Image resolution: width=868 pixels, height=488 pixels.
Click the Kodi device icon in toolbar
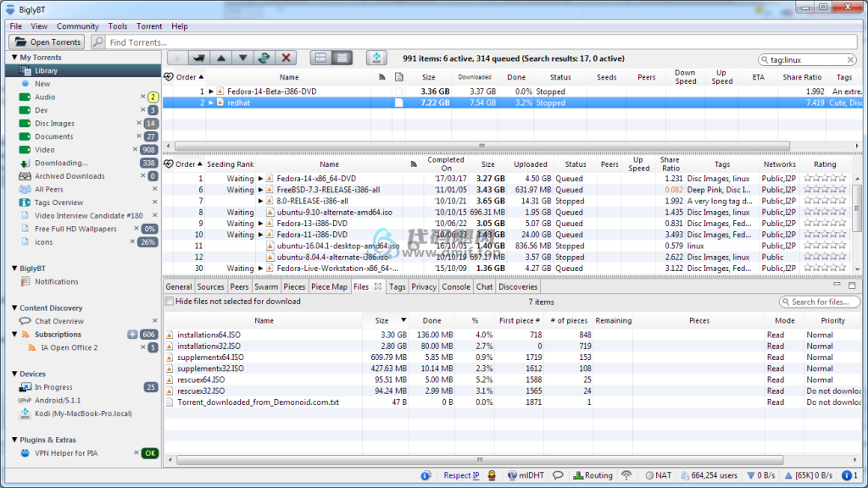click(x=376, y=58)
